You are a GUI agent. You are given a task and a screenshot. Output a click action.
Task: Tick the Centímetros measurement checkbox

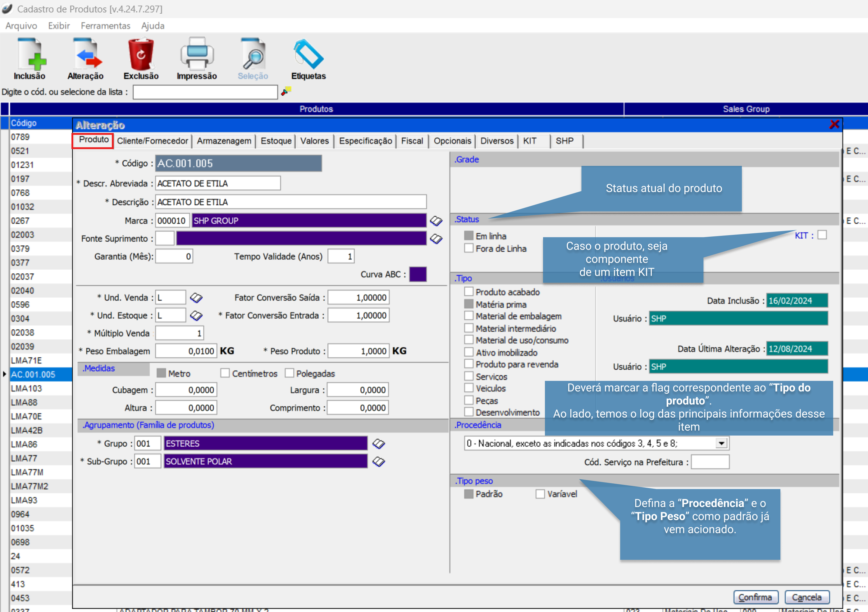click(225, 373)
